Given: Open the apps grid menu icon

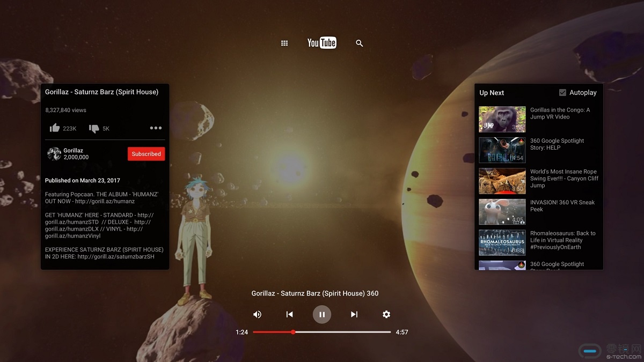Looking at the screenshot, I should click(284, 43).
